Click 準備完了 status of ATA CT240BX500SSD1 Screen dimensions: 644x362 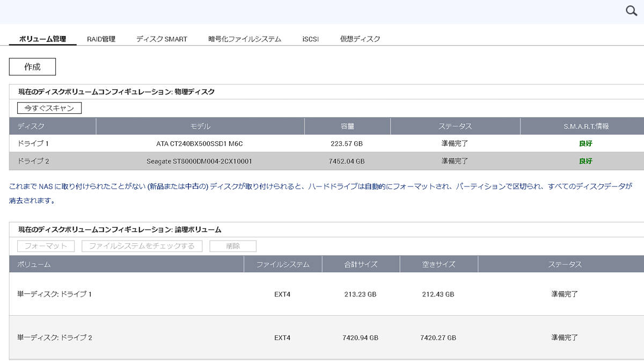coord(455,143)
